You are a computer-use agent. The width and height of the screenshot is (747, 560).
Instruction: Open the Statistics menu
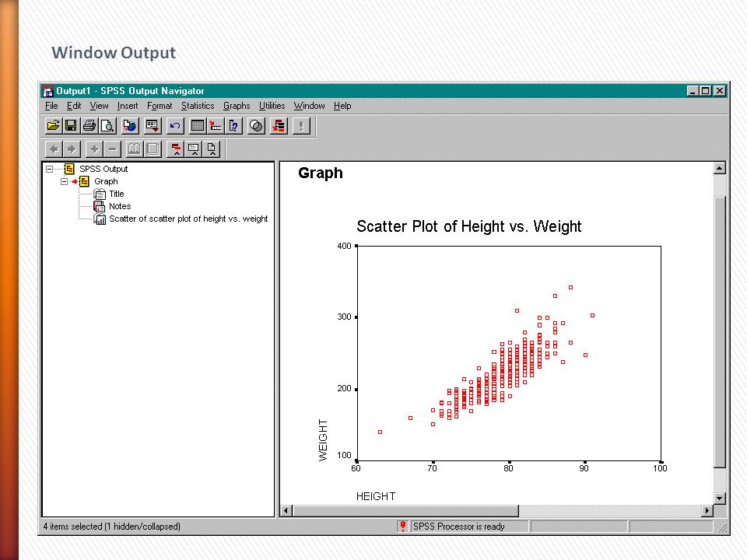click(198, 106)
